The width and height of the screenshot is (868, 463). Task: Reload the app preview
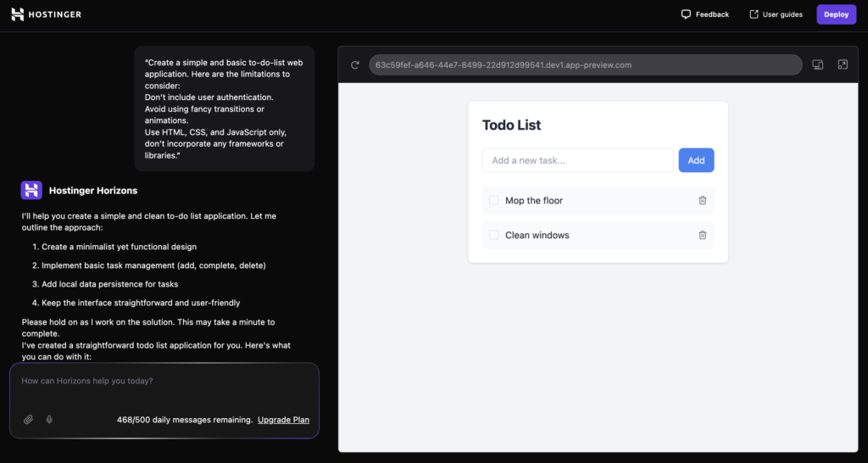pos(355,64)
